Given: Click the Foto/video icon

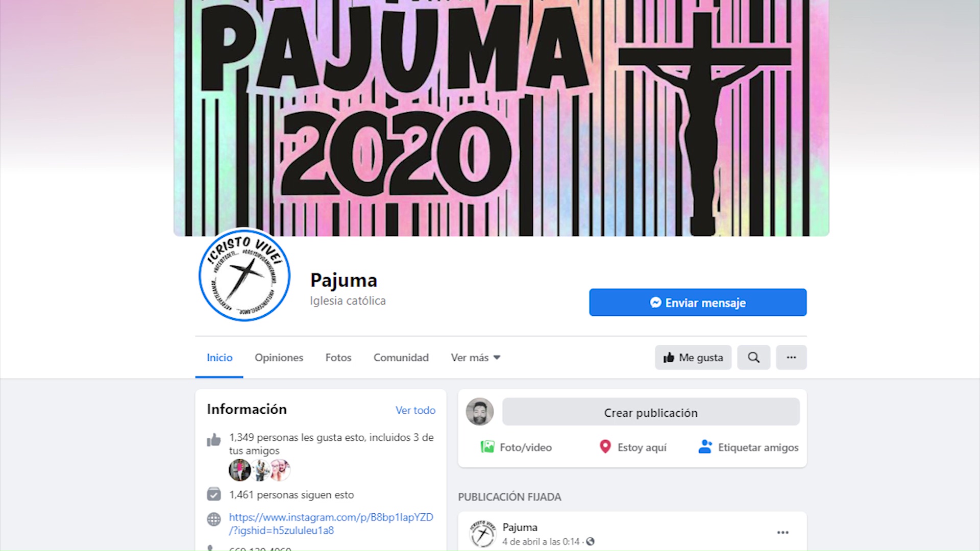Looking at the screenshot, I should (x=487, y=447).
